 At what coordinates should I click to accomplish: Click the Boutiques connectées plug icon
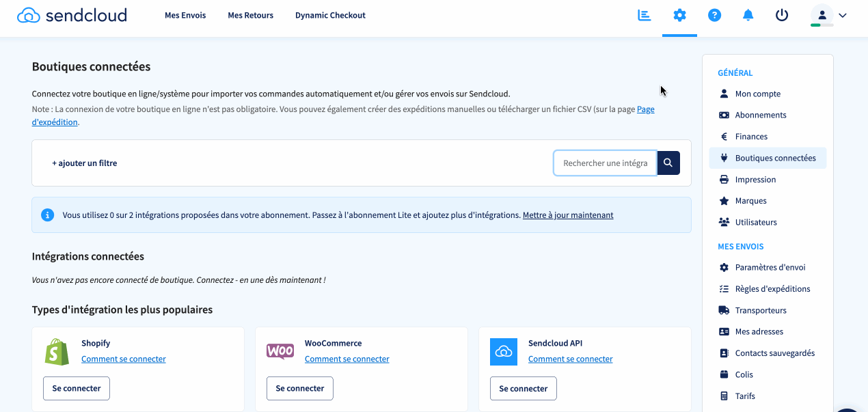(x=724, y=158)
